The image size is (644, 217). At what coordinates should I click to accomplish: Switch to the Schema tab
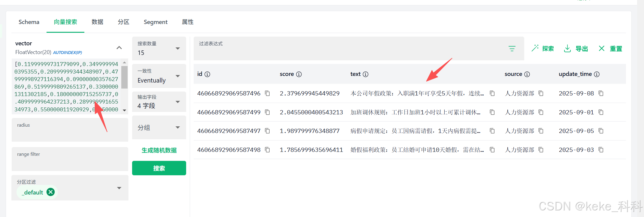[29, 22]
